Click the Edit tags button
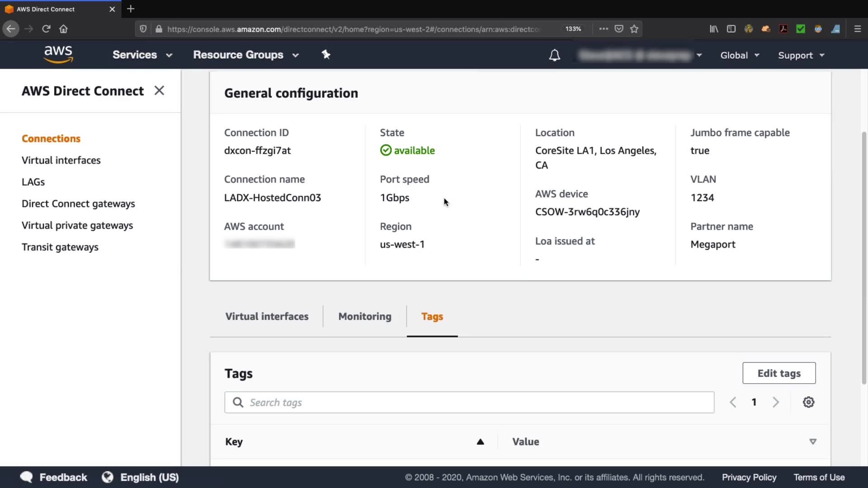 pyautogui.click(x=778, y=373)
